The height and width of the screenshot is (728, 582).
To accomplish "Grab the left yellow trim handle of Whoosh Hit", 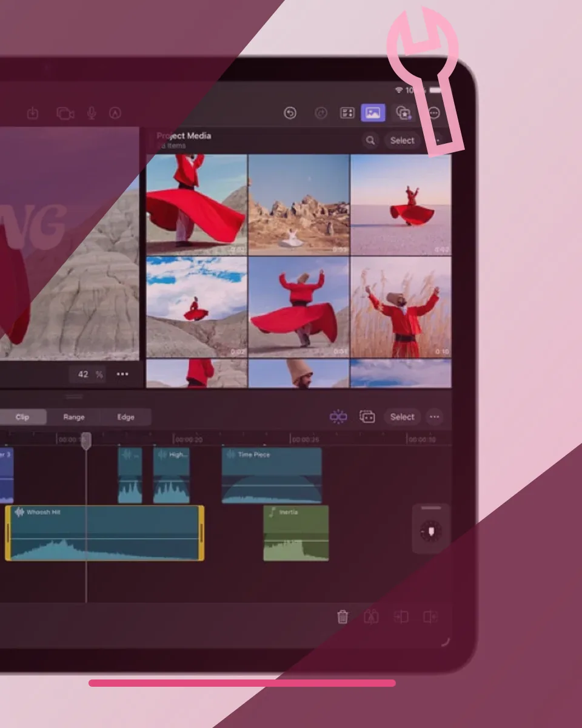I will point(8,533).
